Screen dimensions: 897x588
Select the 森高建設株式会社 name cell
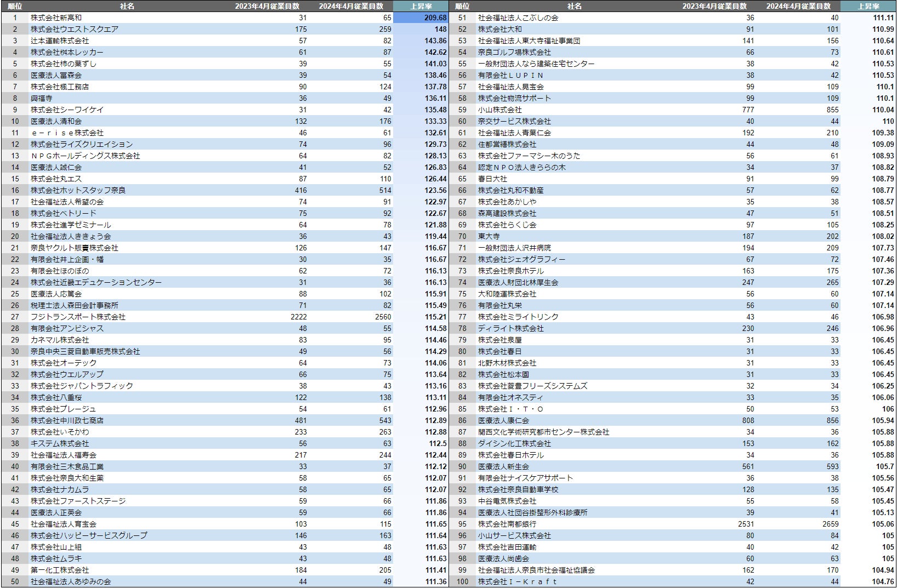coord(507,213)
